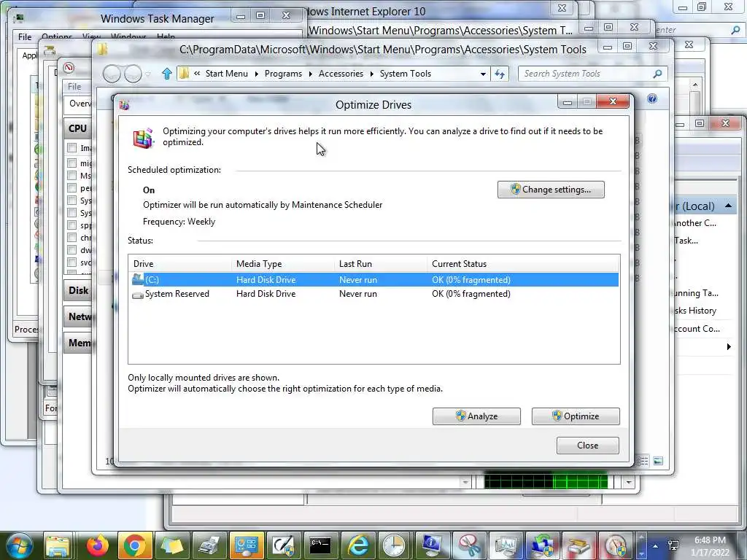Switch Explorer to details view button

(643, 461)
